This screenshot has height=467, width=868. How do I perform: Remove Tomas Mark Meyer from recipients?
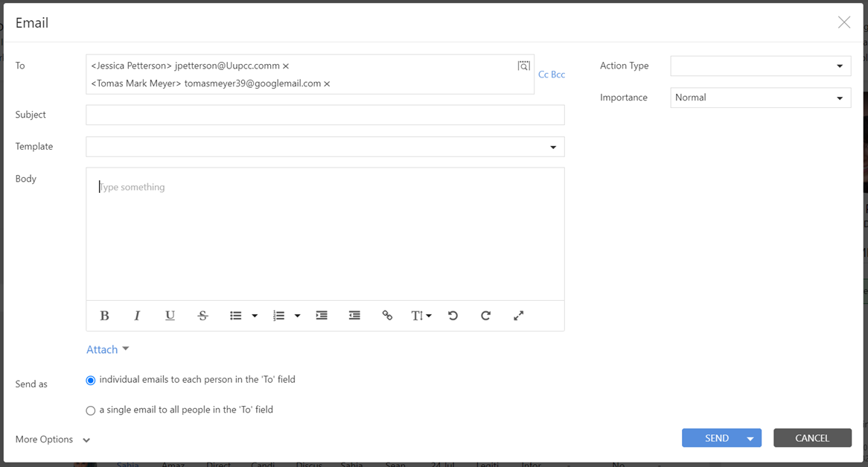[x=327, y=84]
